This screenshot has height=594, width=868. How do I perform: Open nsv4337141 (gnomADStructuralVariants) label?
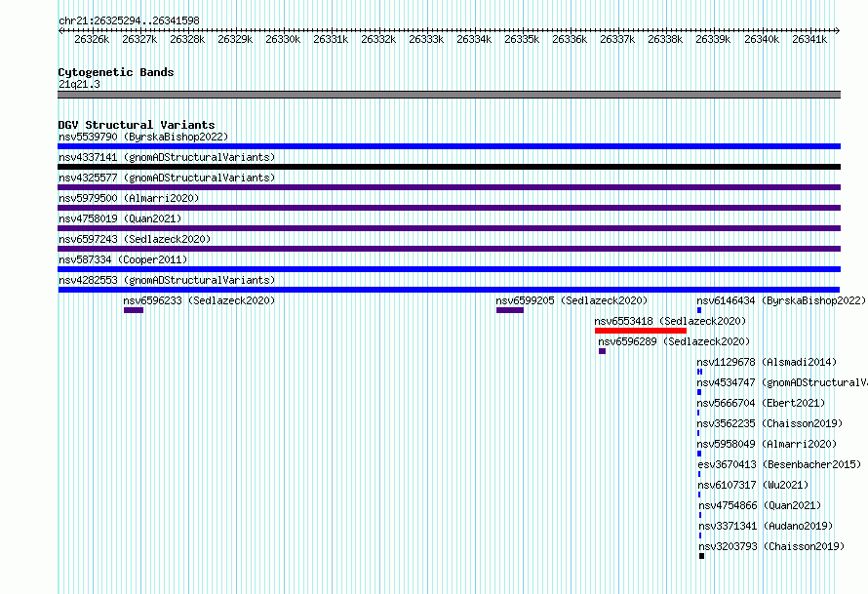[x=167, y=157]
